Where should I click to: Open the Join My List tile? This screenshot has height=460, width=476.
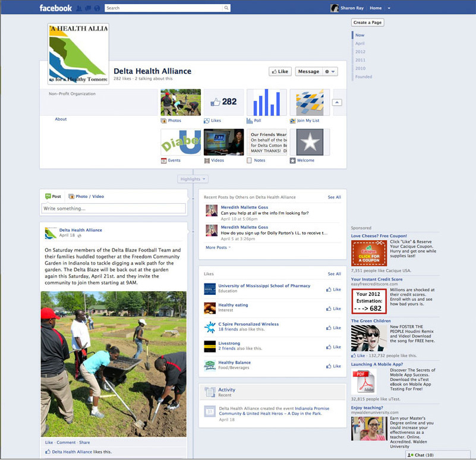click(x=310, y=102)
